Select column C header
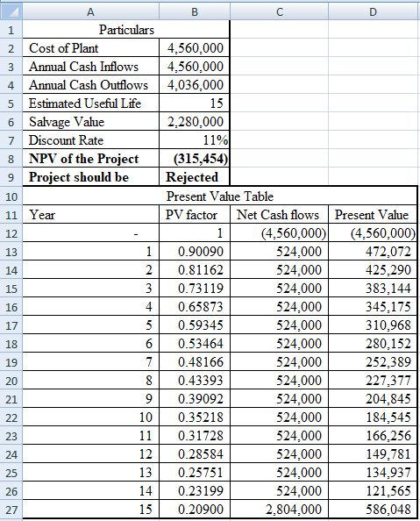This screenshot has width=420, height=521. click(x=280, y=12)
